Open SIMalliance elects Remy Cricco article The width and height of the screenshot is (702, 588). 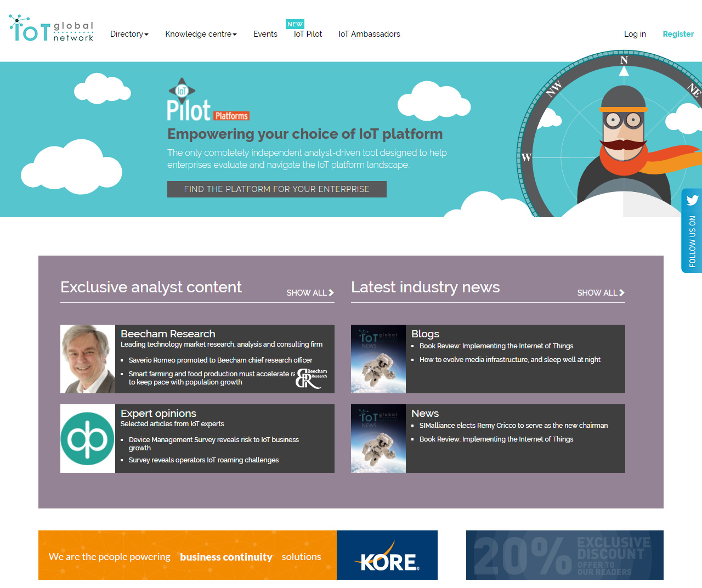[514, 426]
